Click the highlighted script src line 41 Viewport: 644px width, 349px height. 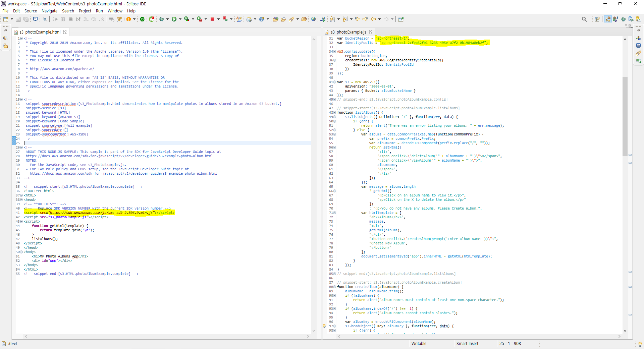click(99, 213)
